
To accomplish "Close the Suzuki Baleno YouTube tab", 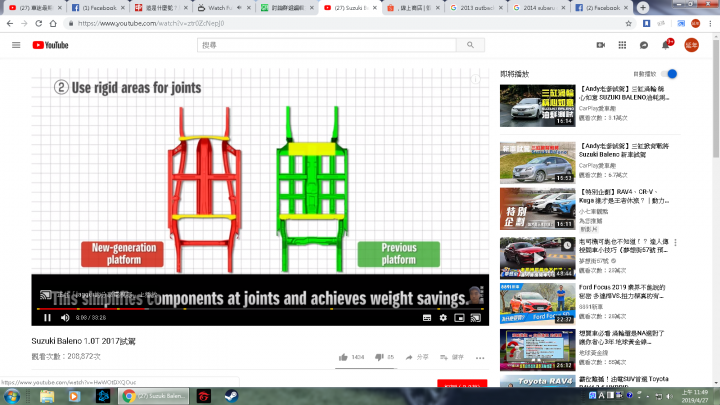I will click(375, 8).
